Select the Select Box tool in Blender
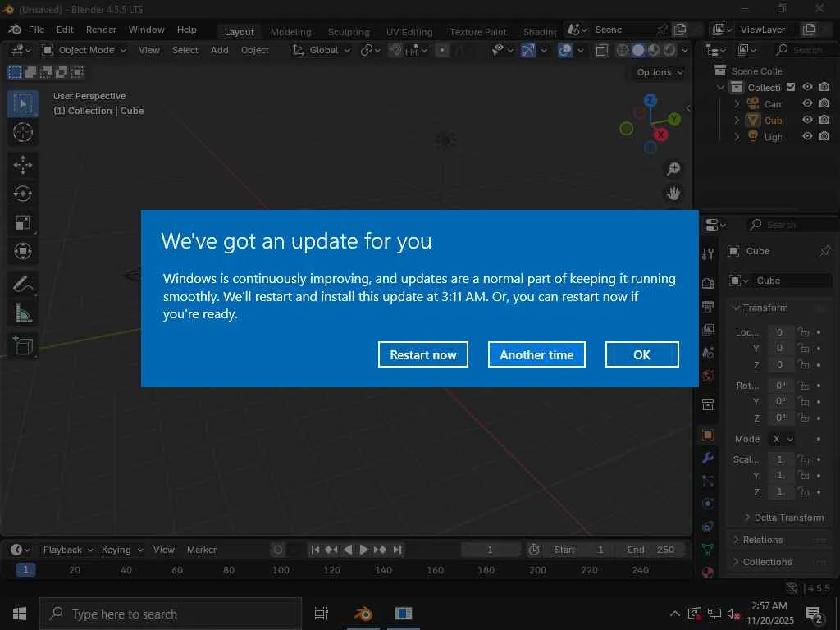 tap(22, 103)
